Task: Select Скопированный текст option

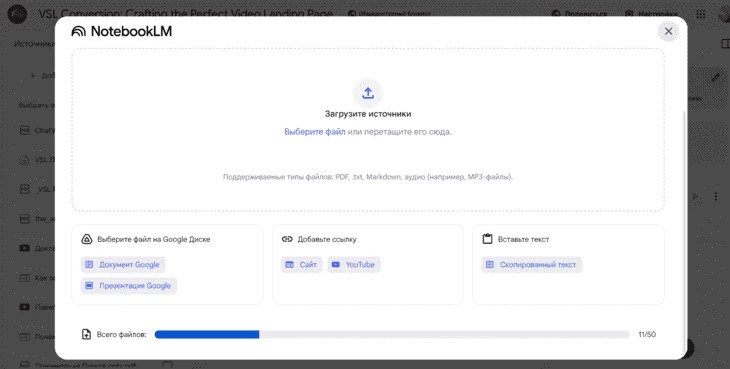Action: tap(532, 265)
